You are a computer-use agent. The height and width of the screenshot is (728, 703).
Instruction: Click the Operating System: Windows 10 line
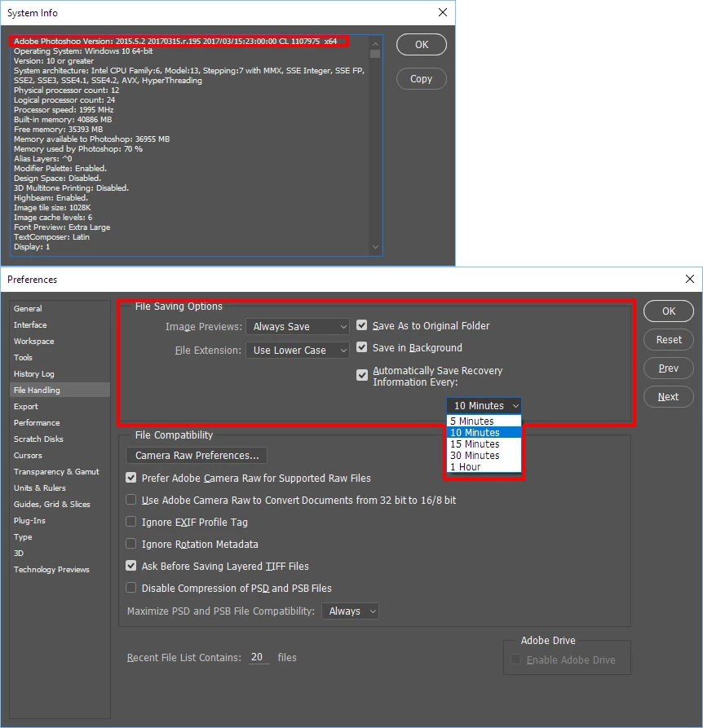tap(83, 51)
